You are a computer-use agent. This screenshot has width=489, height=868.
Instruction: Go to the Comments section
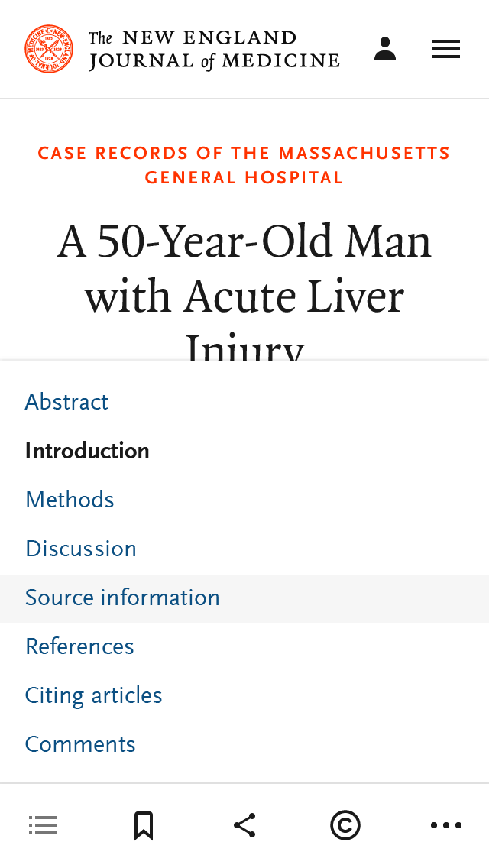80,744
